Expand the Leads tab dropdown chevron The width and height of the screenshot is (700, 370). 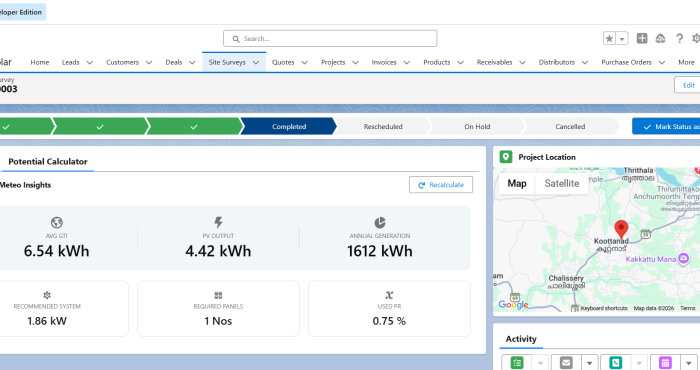click(89, 62)
